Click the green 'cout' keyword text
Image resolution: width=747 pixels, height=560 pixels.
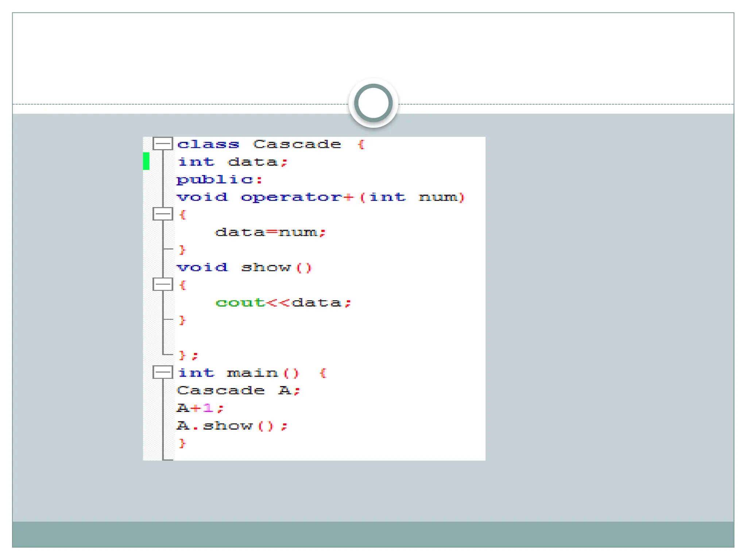(240, 303)
